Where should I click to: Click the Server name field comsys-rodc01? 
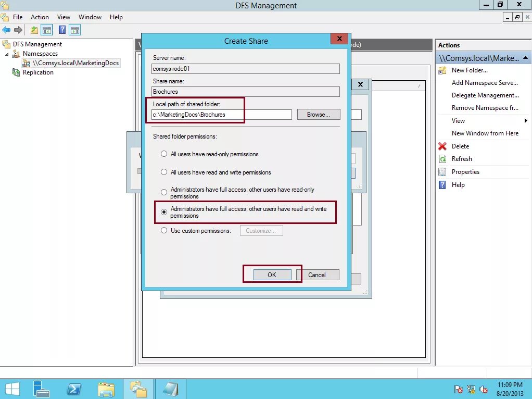click(245, 69)
